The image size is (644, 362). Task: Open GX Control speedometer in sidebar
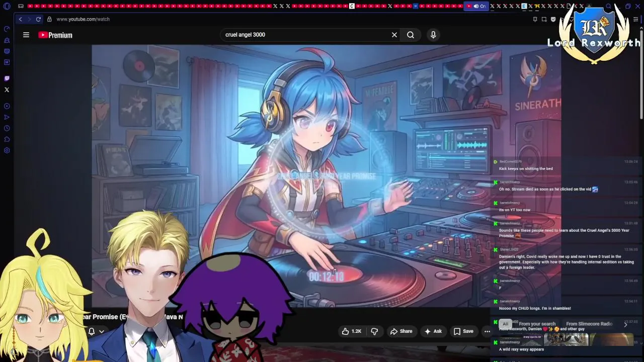[x=7, y=29]
